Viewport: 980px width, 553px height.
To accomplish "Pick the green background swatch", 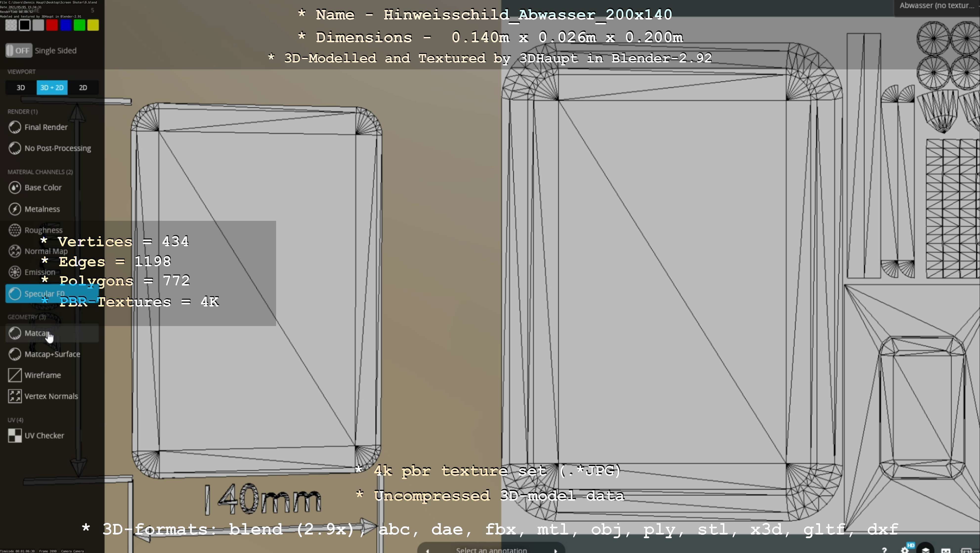I will 80,25.
